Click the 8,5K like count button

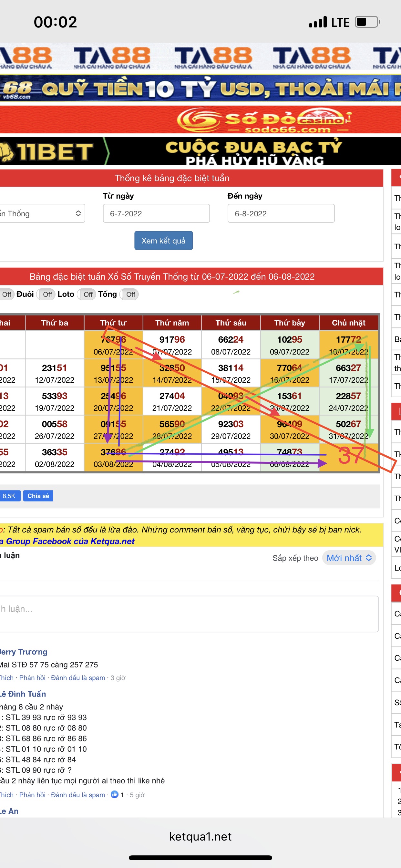[x=10, y=496]
